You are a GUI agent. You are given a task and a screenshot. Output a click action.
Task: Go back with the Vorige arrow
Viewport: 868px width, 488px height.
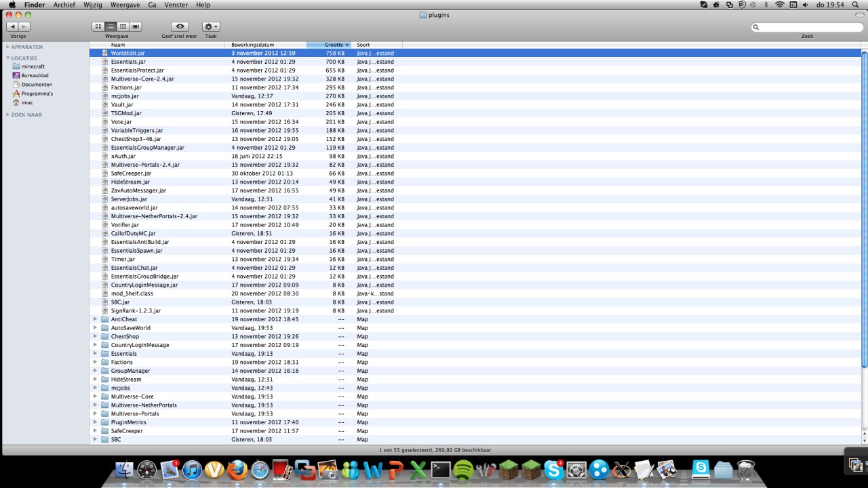click(13, 26)
